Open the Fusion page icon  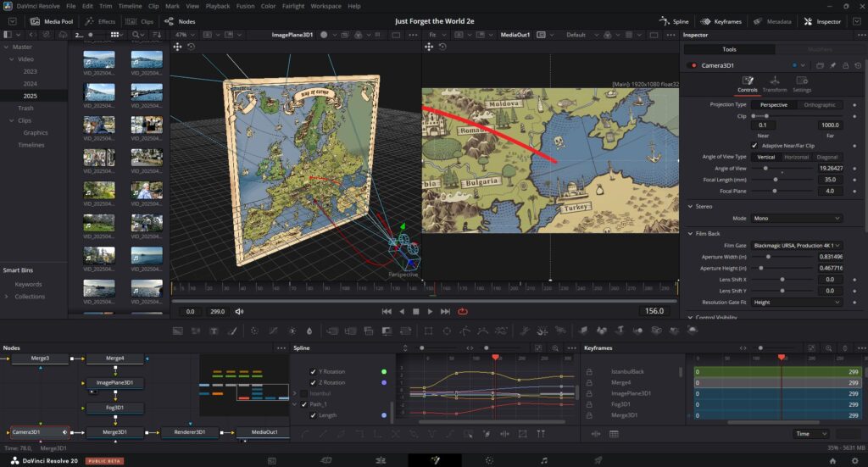(435, 460)
